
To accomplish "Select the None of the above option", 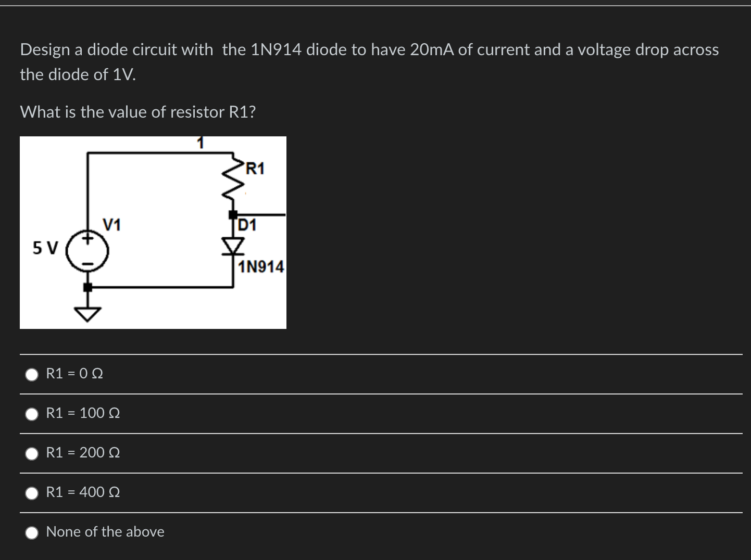I will tap(32, 532).
